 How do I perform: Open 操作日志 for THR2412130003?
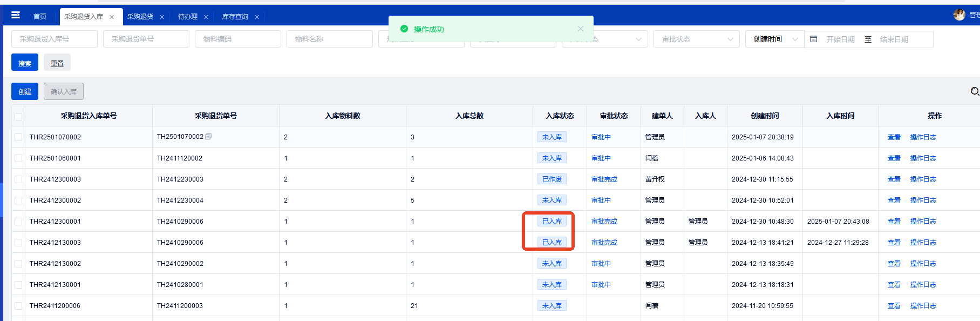[923, 243]
